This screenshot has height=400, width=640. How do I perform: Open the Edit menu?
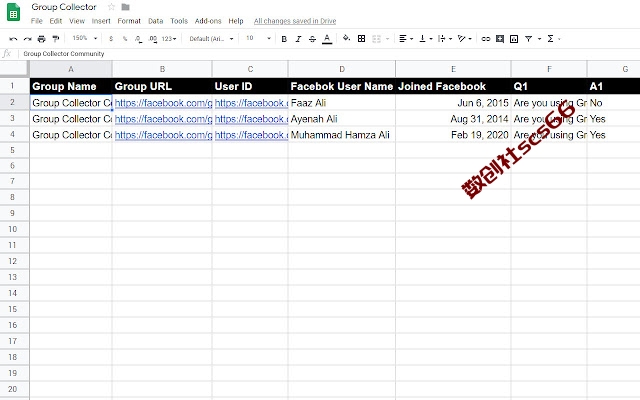point(56,21)
